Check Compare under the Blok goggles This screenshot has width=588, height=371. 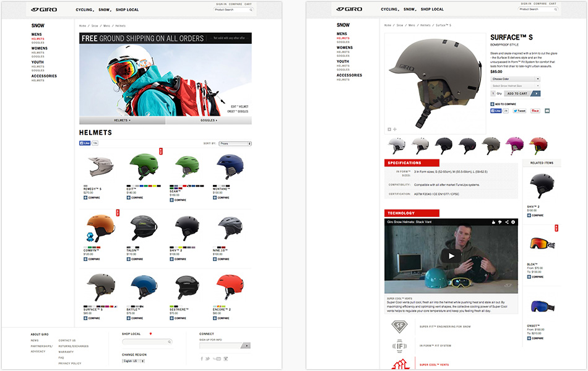529,277
